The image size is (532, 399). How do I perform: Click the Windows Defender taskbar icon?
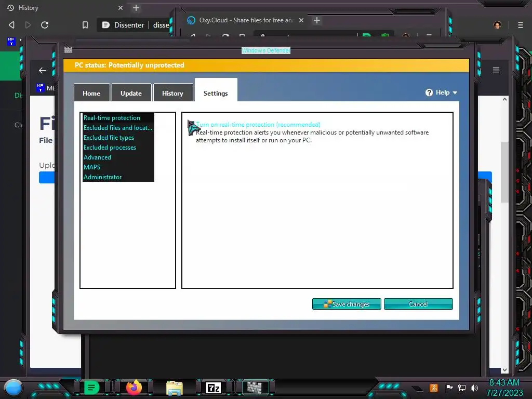255,388
